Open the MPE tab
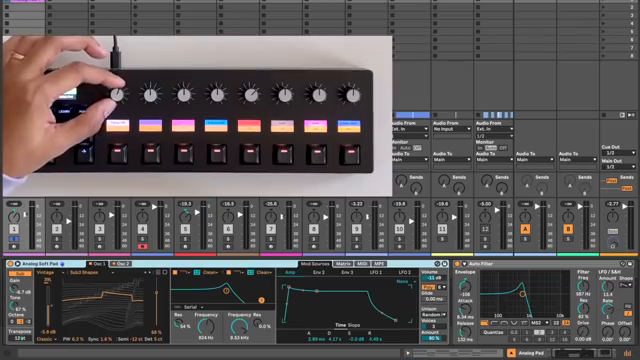 pyautogui.click(x=379, y=264)
